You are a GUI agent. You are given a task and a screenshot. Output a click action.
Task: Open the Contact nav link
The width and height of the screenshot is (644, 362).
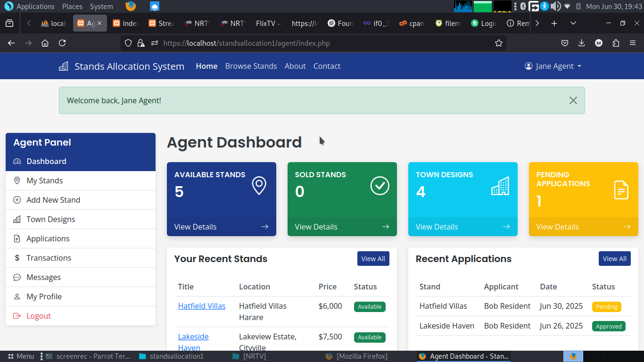pos(327,66)
